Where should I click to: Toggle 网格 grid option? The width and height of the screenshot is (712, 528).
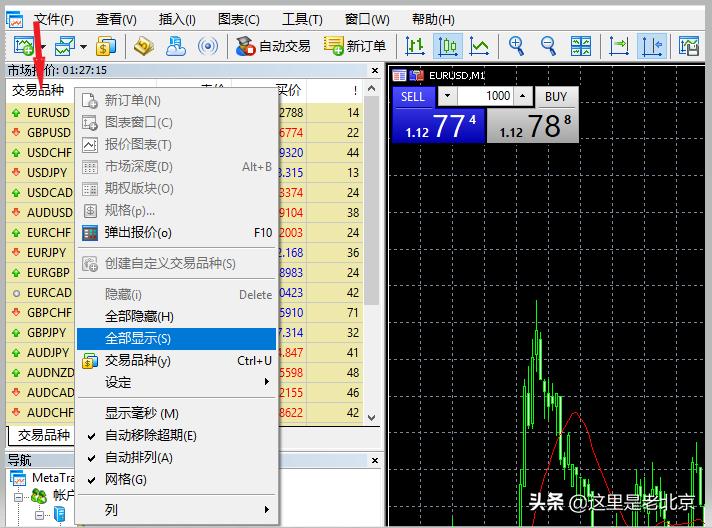click(x=125, y=480)
